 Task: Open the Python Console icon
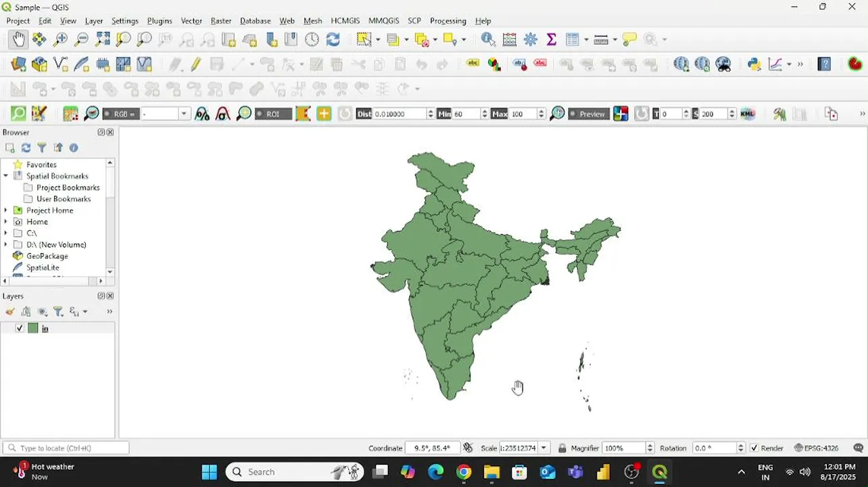[x=754, y=64]
